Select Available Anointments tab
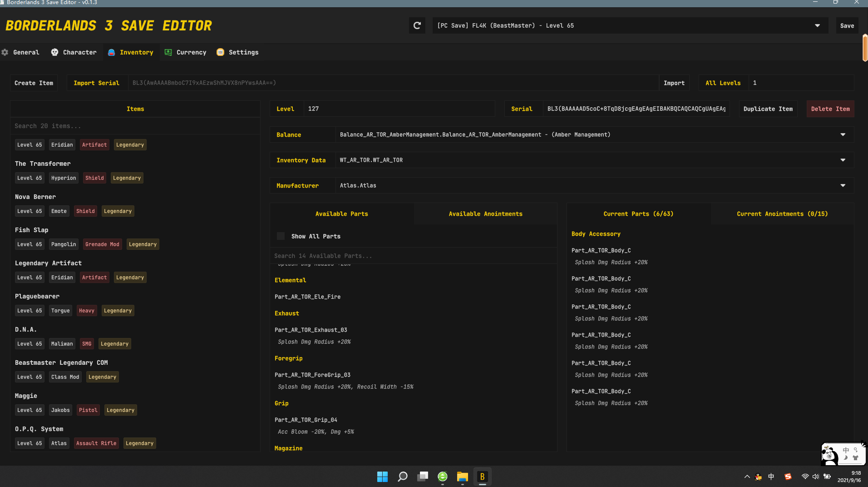 click(x=485, y=214)
